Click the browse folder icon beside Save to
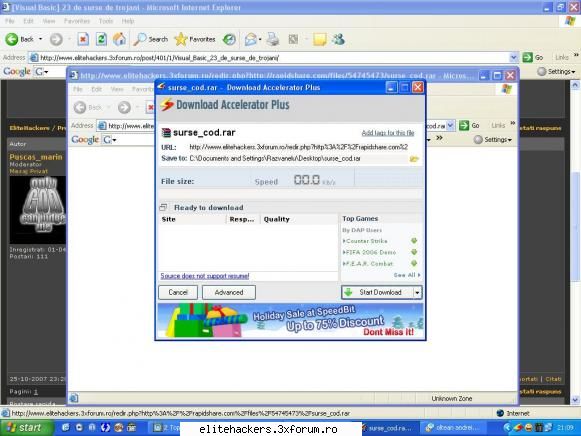 tap(414, 159)
